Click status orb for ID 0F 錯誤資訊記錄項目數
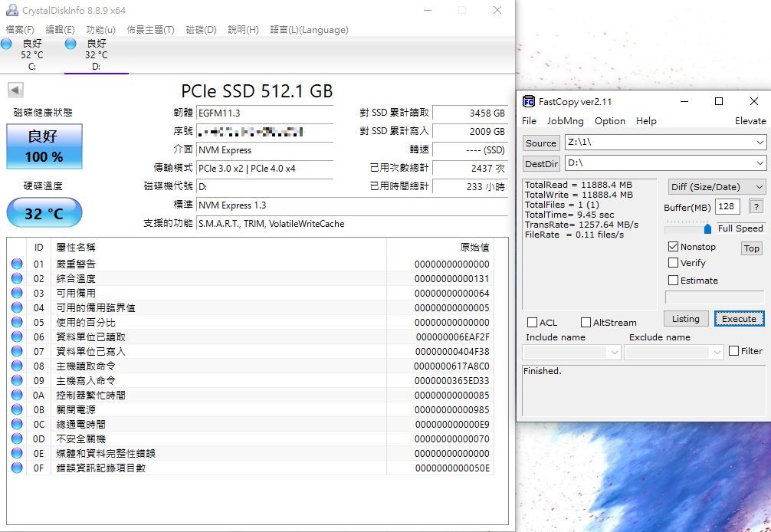The height and width of the screenshot is (532, 771). tap(17, 468)
